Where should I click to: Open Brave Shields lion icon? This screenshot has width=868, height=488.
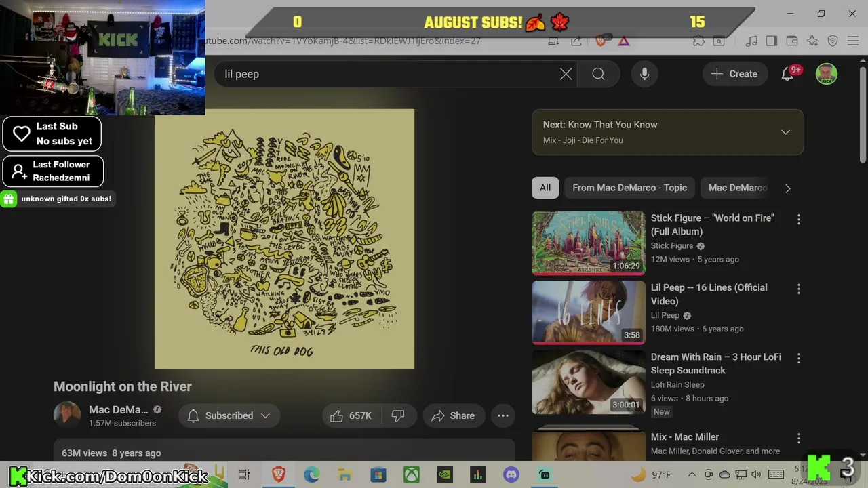tap(600, 41)
